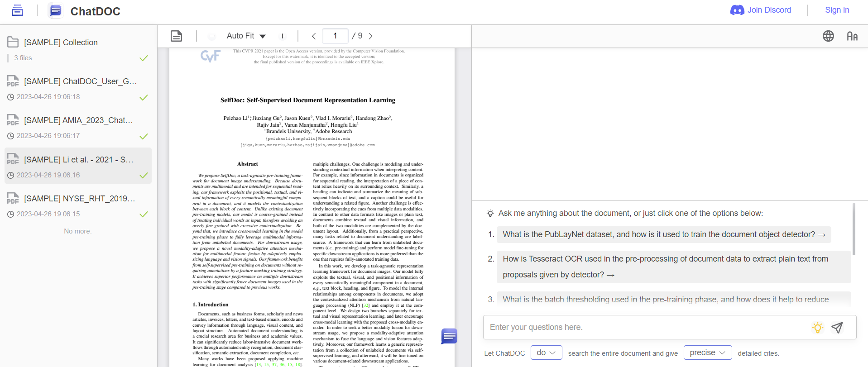Click the chat panel vertical scrollbar

click(x=854, y=229)
